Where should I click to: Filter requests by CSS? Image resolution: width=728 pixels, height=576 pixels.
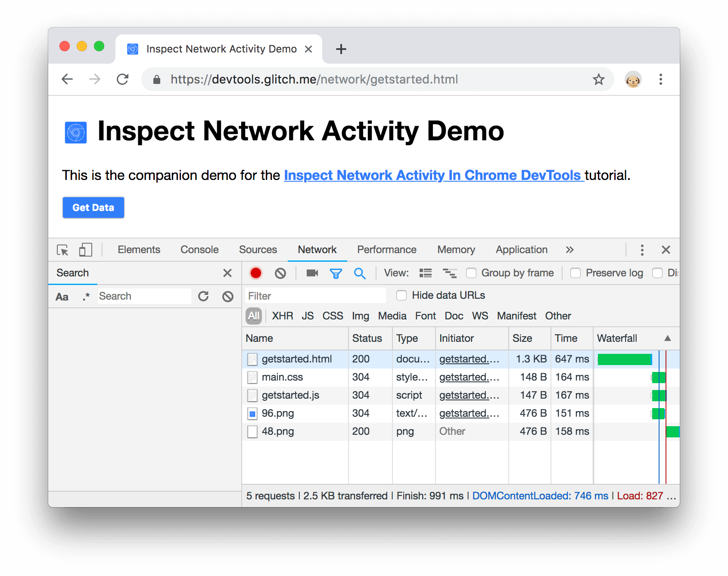[x=333, y=316]
